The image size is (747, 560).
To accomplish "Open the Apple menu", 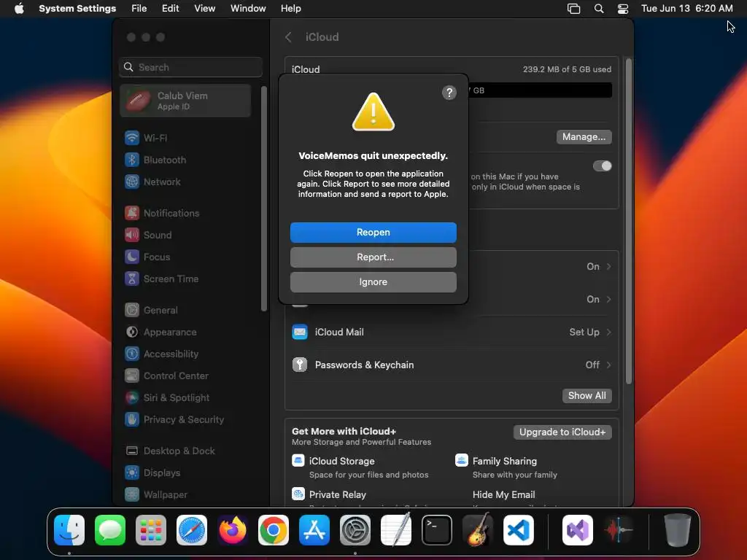I will tap(19, 9).
